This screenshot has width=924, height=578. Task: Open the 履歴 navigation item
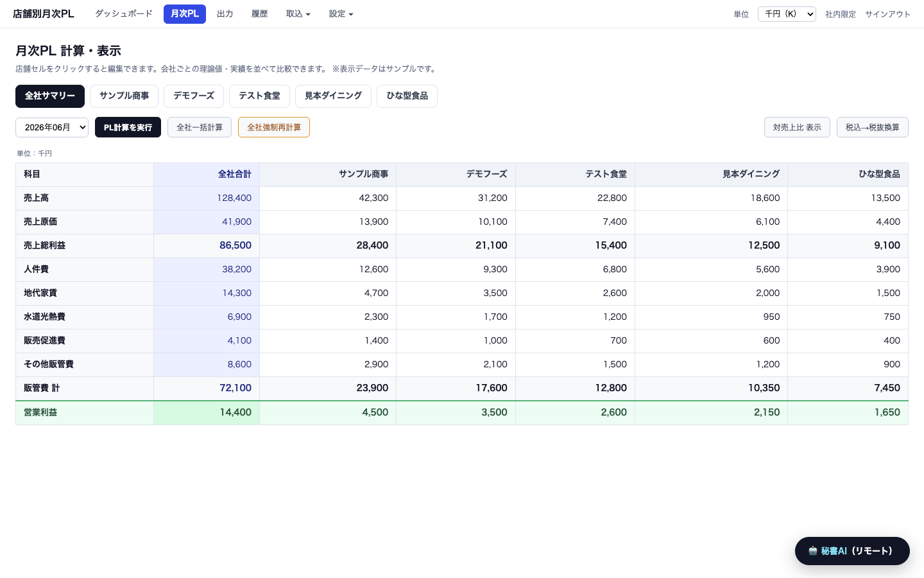click(x=259, y=14)
